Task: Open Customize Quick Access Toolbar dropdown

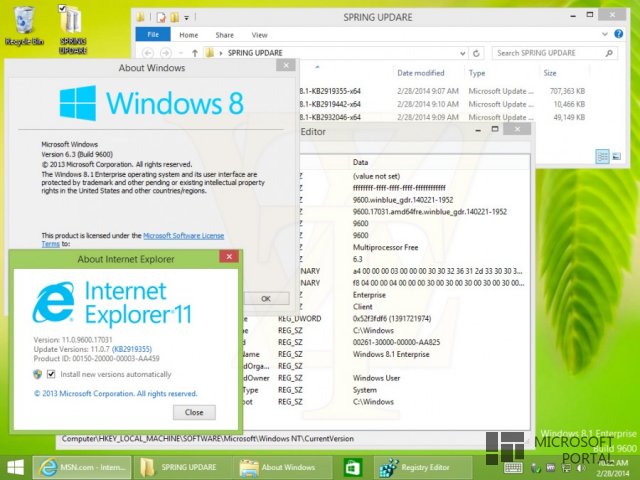Action: [186, 18]
